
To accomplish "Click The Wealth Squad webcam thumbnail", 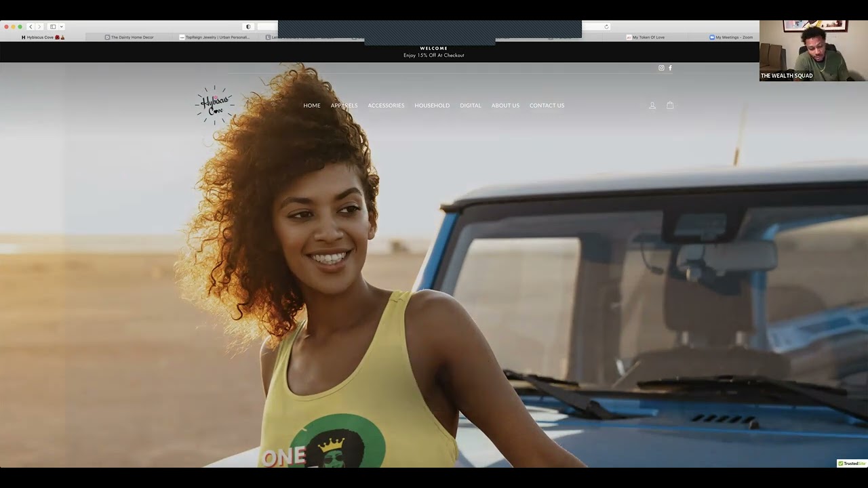I will (x=814, y=51).
